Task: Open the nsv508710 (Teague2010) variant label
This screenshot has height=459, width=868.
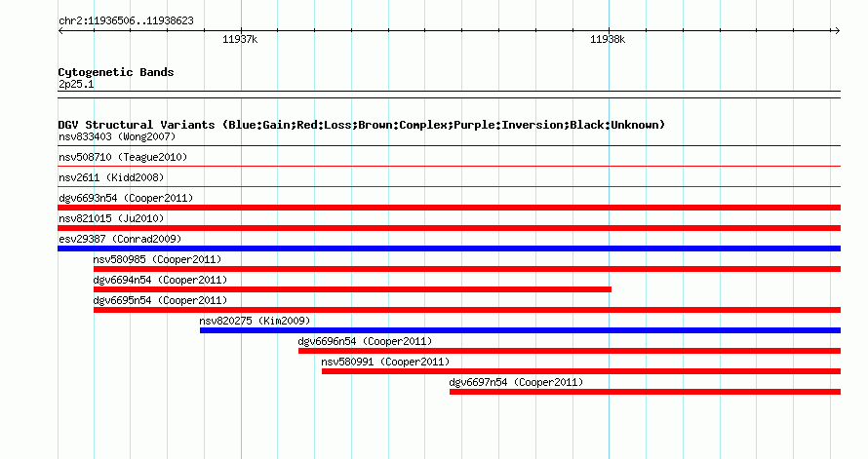Action: click(123, 157)
